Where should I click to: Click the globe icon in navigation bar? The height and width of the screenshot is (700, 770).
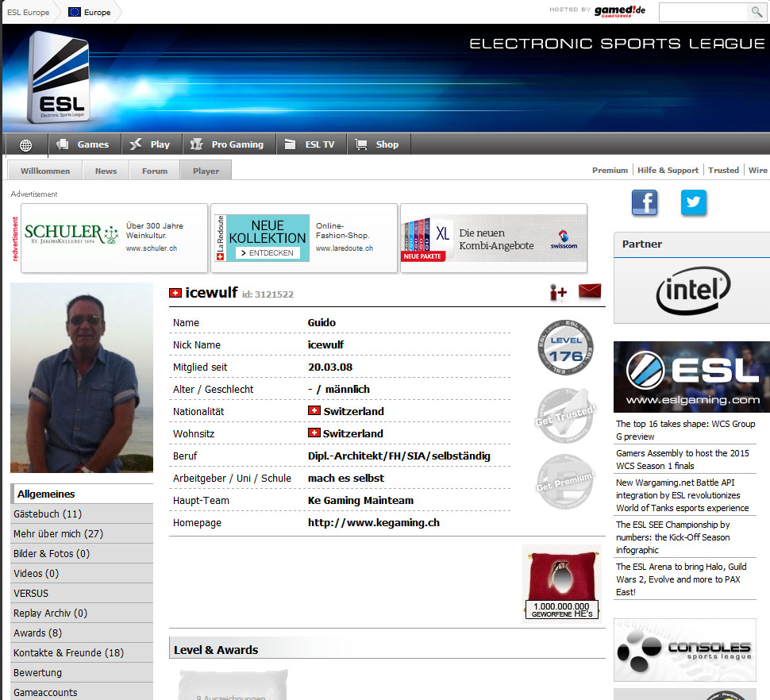click(x=25, y=144)
